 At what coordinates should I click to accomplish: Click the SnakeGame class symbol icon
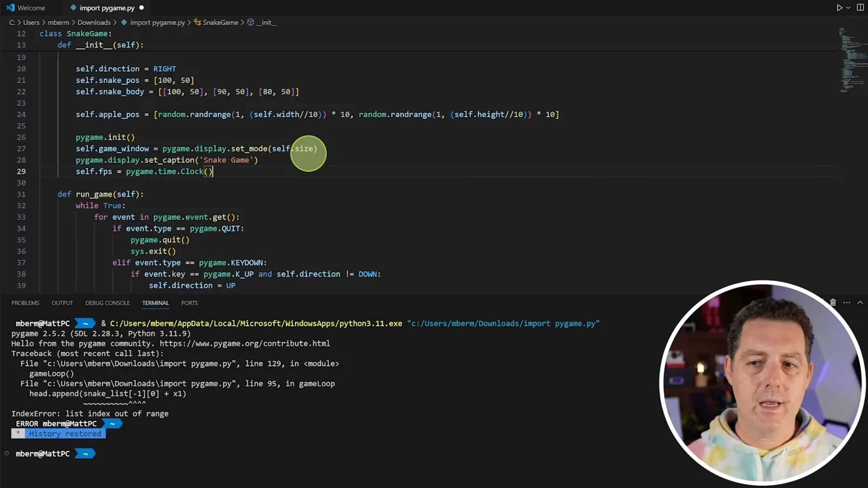click(x=197, y=22)
